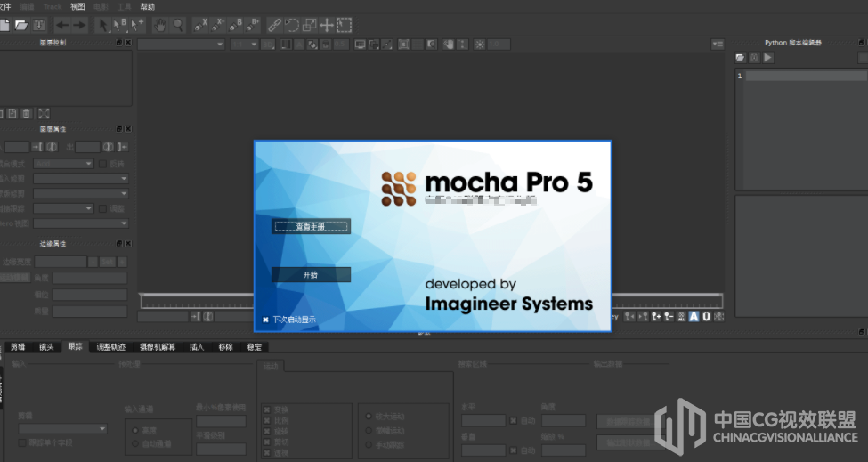868x462 pixels.
Task: Select the add X-spline (X+) pen tool
Action: 217,25
